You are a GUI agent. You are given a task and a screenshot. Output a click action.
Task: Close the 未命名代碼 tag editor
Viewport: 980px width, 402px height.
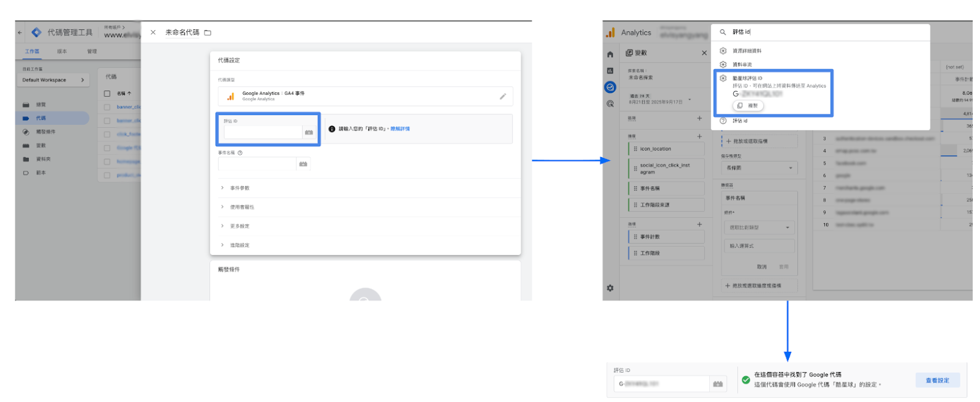click(x=153, y=32)
